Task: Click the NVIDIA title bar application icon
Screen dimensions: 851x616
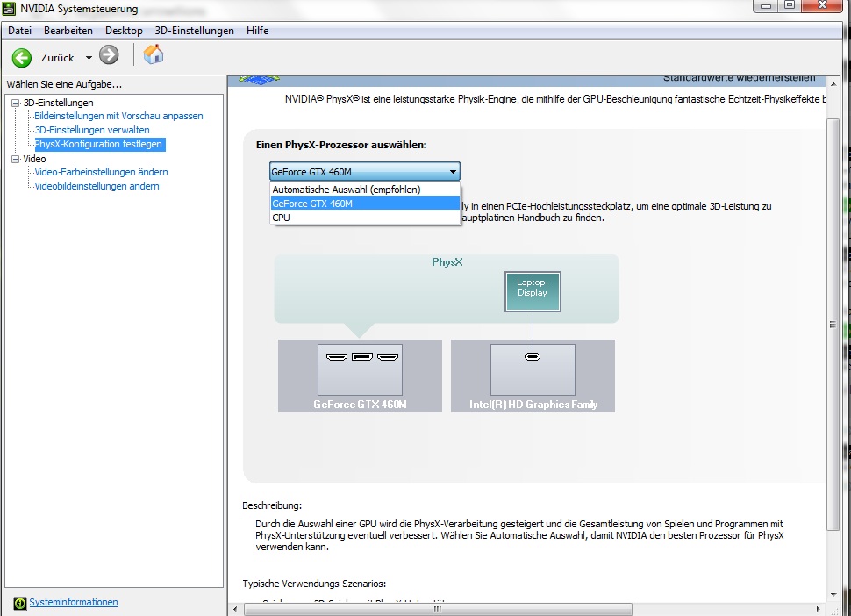Action: pyautogui.click(x=10, y=9)
